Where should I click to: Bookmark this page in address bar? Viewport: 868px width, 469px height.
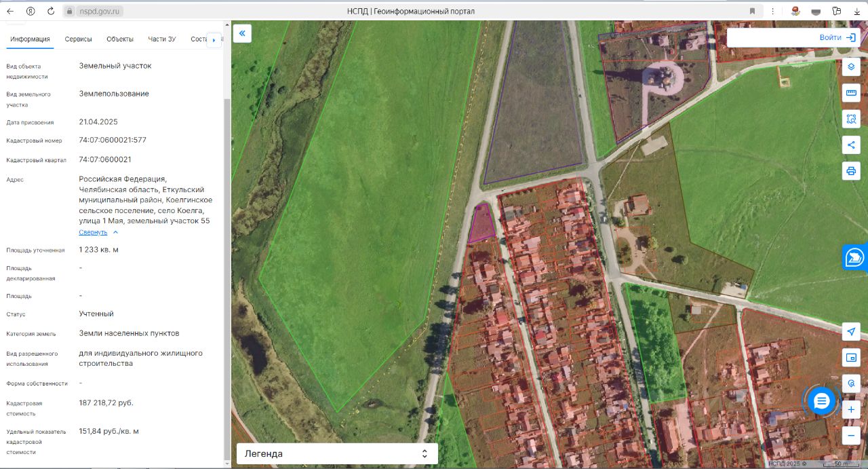click(752, 11)
